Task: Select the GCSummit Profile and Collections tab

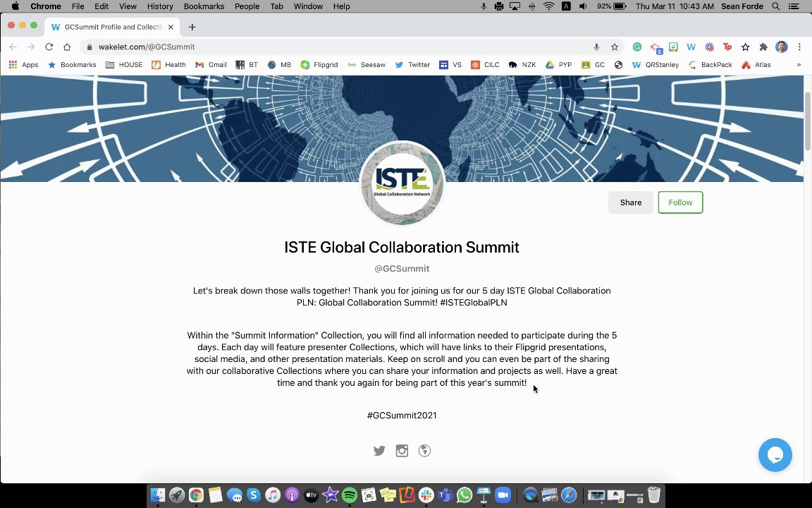Action: 113,27
